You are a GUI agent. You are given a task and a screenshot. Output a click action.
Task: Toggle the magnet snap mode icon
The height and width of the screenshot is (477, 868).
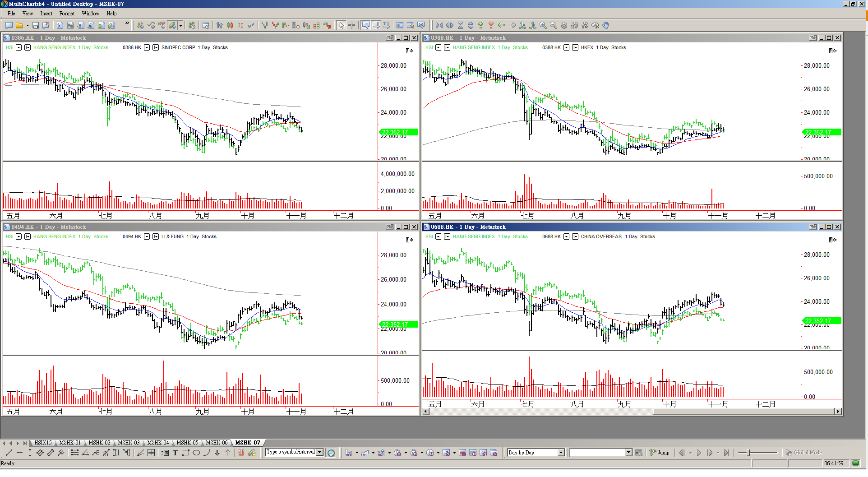pos(241,453)
